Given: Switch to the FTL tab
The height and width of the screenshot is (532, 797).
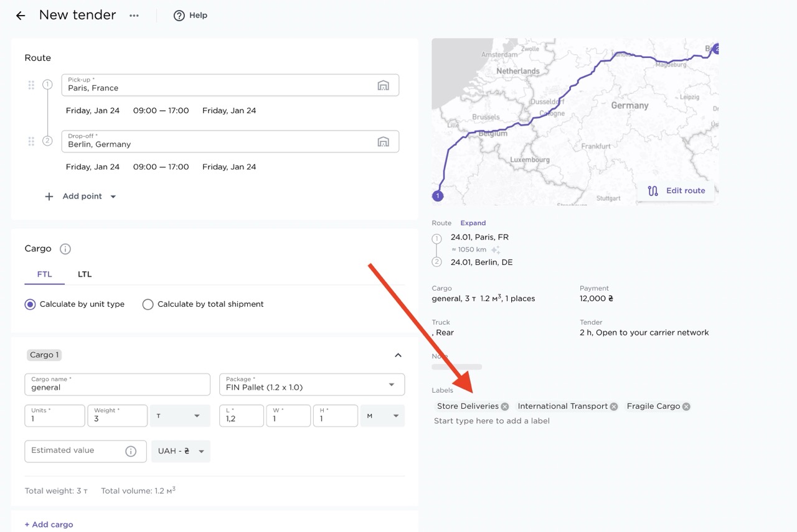Looking at the screenshot, I should pyautogui.click(x=45, y=274).
